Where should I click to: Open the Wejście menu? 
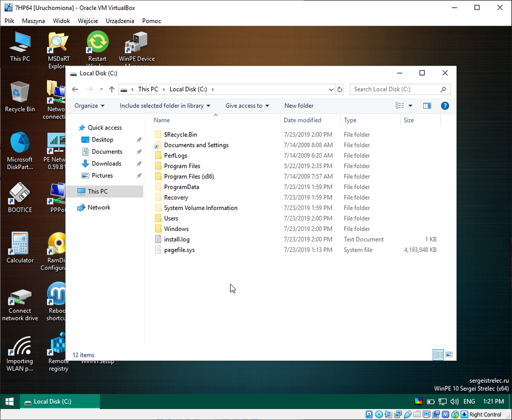point(88,21)
